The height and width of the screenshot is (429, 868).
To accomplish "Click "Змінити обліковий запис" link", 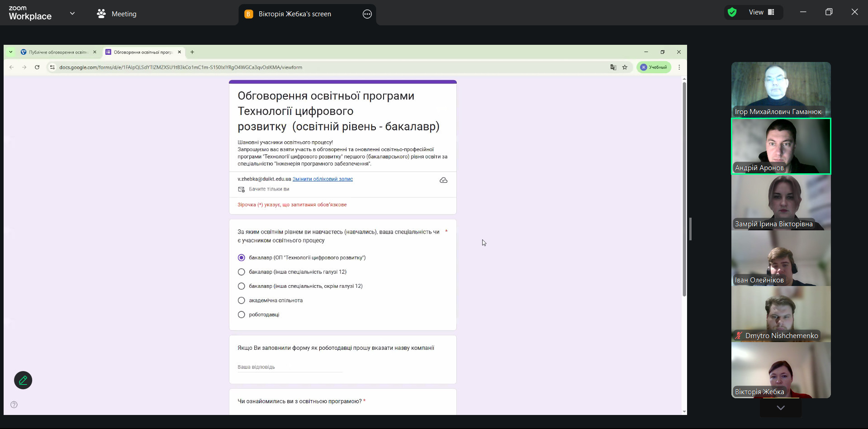I will click(x=323, y=179).
